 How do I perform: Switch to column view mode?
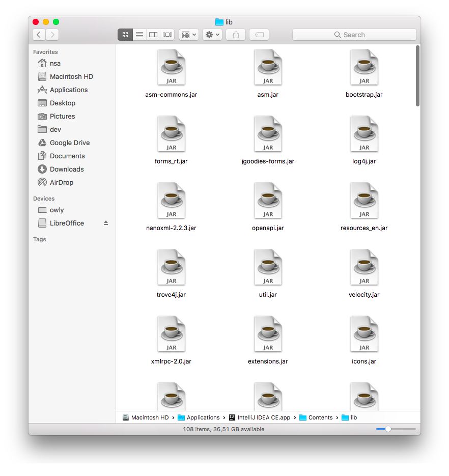pyautogui.click(x=153, y=35)
